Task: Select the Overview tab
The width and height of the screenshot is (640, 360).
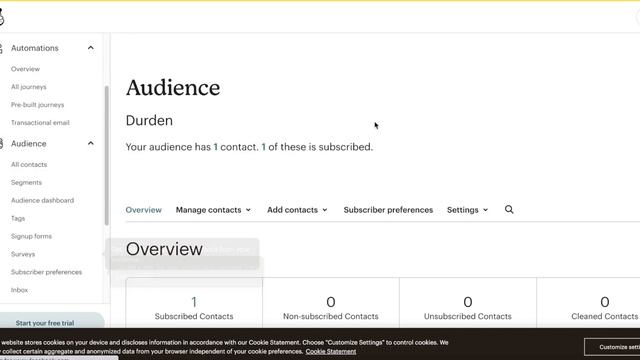Action: (x=143, y=210)
